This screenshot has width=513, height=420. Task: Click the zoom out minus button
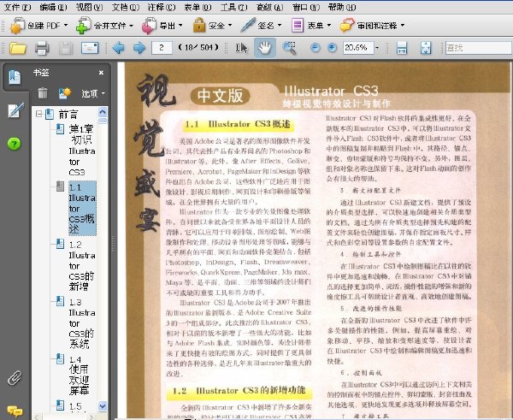click(315, 48)
